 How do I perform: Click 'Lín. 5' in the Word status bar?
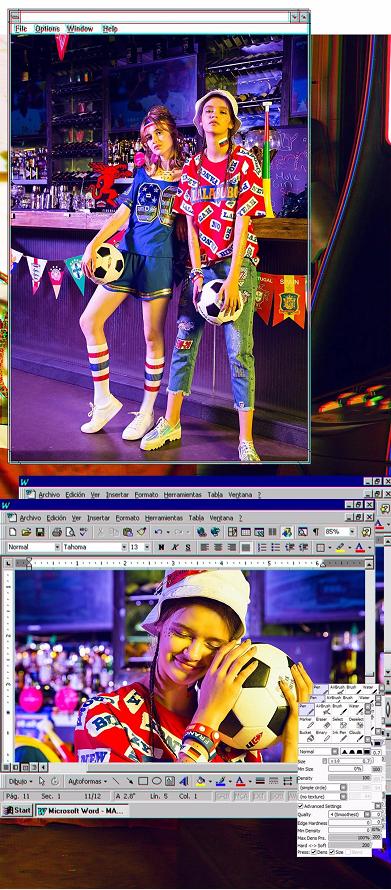[158, 796]
